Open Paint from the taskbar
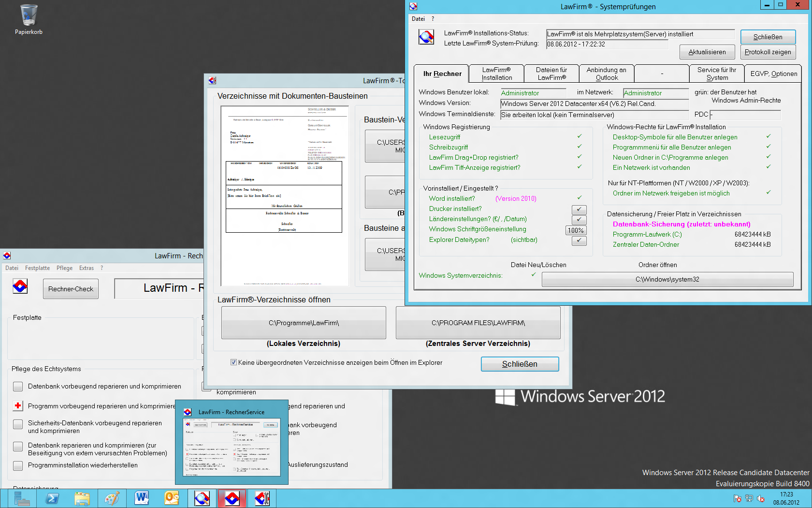Screen dimensions: 812x508 coord(112,498)
